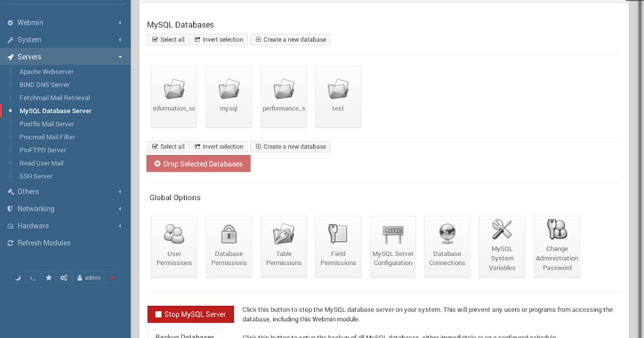This screenshot has height=338, width=644.
Task: Open the Postfix Mail Server module
Action: [x=47, y=124]
